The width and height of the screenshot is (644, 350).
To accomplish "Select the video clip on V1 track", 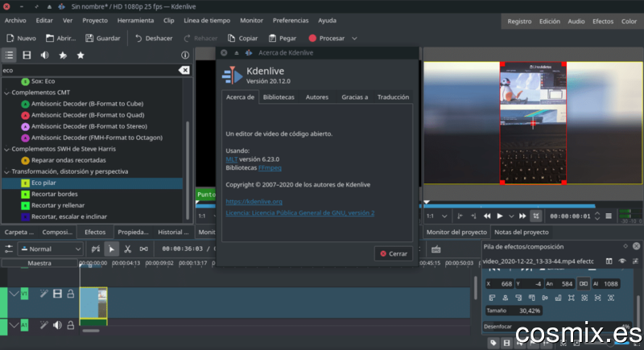I will point(93,303).
